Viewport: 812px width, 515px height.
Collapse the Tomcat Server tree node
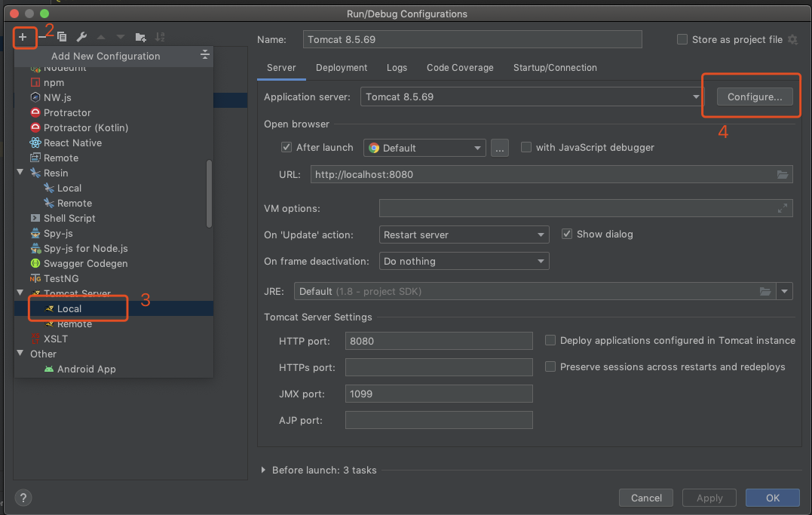coord(20,293)
